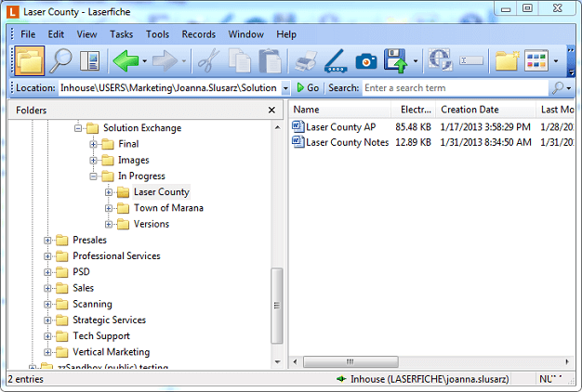
Task: Open the Records menu
Action: (x=199, y=34)
